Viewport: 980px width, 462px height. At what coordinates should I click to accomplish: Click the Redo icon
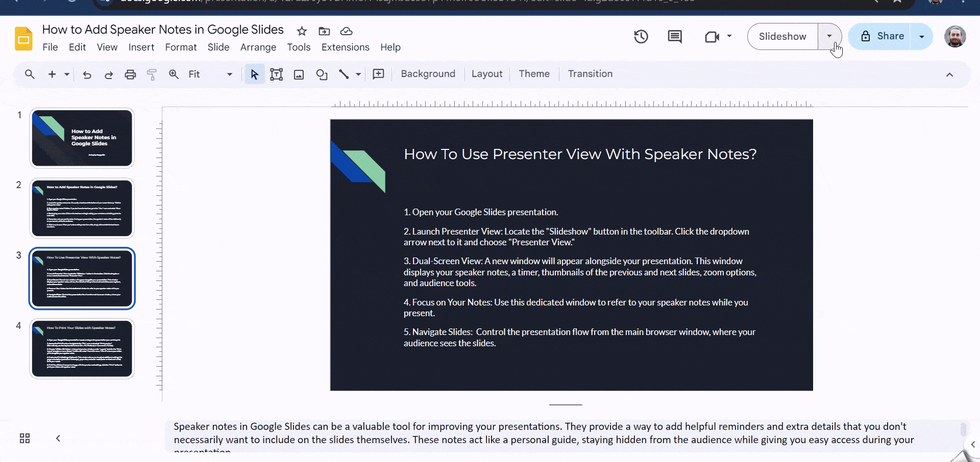(109, 74)
